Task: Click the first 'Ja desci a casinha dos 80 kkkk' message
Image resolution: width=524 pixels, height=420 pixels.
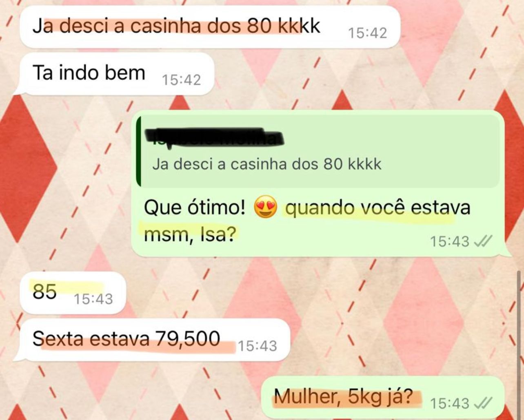Action: point(210,27)
